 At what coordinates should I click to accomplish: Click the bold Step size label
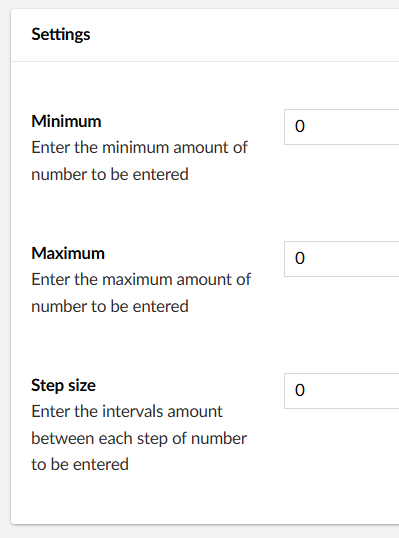coord(63,385)
